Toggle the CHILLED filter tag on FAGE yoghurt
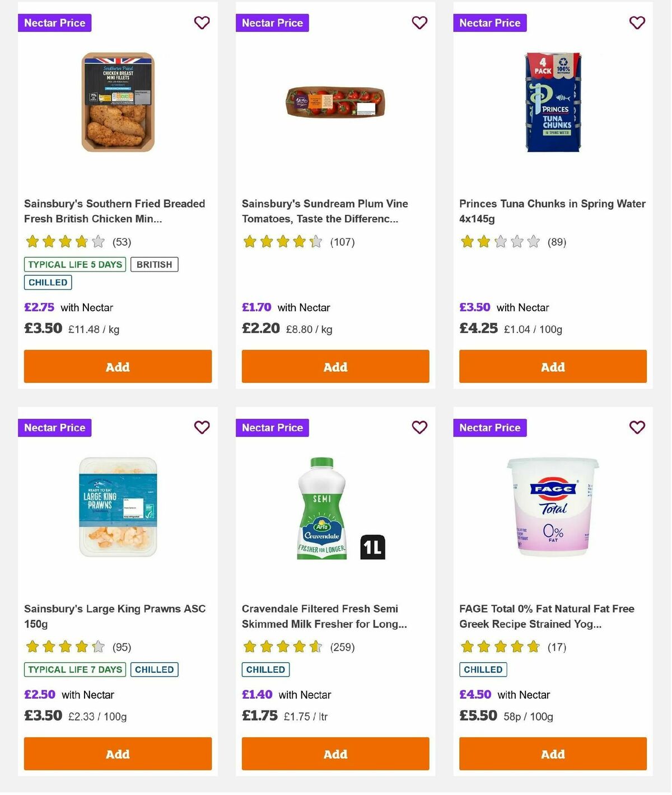Image resolution: width=672 pixels, height=795 pixels. [483, 670]
